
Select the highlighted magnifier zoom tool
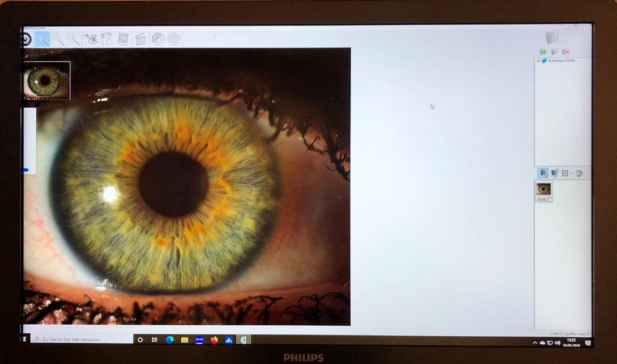click(x=42, y=39)
